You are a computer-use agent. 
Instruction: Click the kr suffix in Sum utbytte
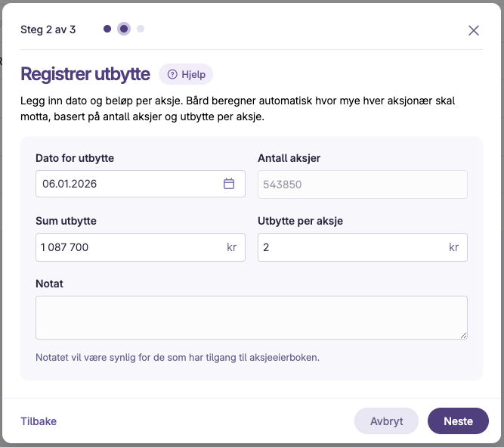pyautogui.click(x=231, y=247)
